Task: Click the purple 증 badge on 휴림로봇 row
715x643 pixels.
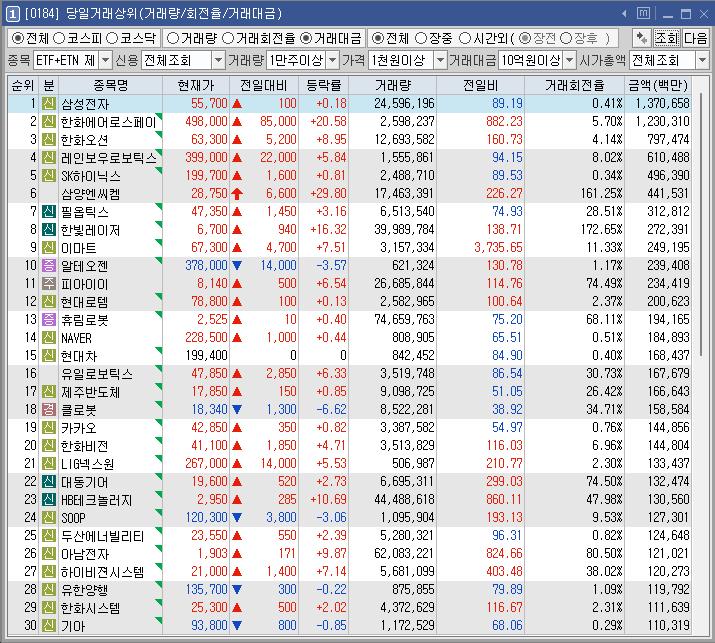Action: pyautogui.click(x=49, y=320)
